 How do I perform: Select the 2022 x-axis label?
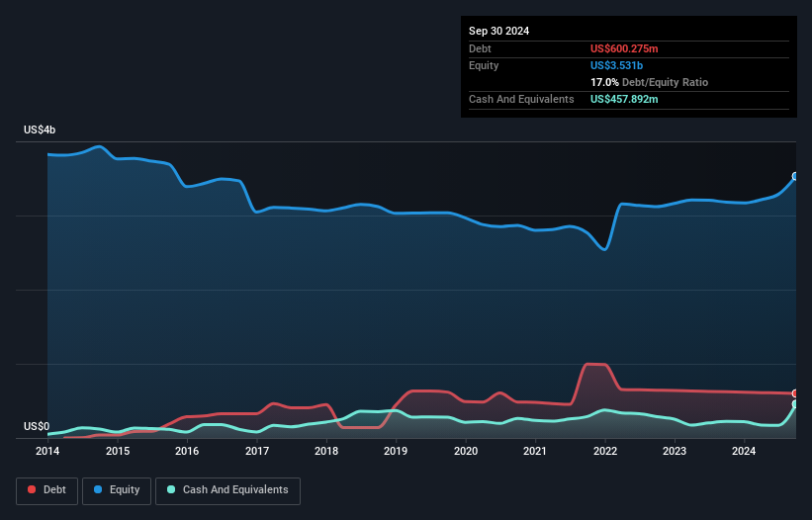[605, 451]
